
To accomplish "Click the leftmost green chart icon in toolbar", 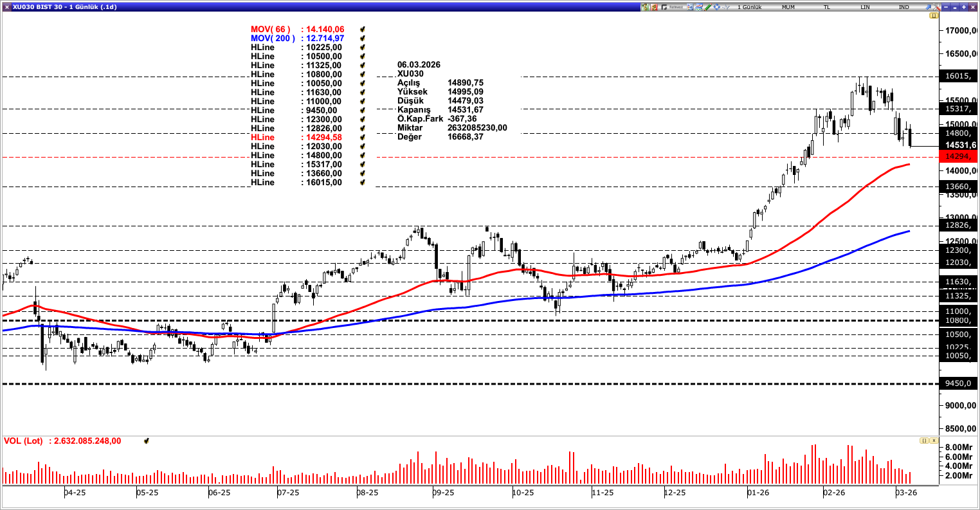I will 644,6.
